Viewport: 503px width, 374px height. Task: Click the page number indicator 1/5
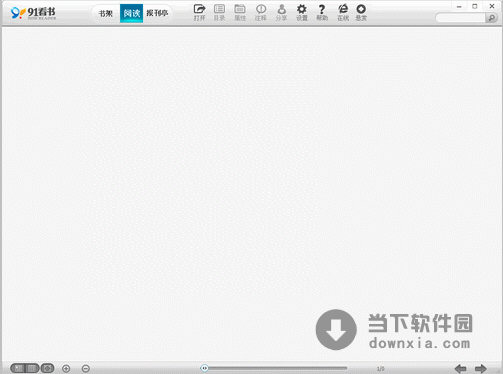click(380, 369)
